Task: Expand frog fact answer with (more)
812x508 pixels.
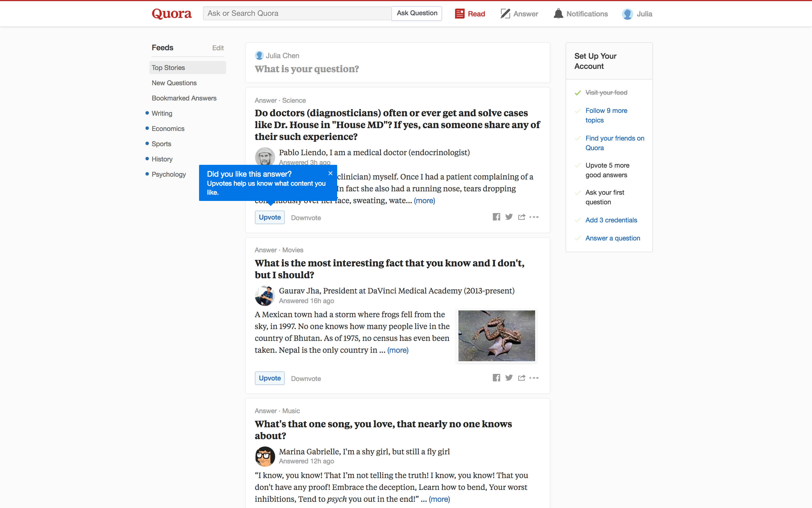Action: coord(398,350)
